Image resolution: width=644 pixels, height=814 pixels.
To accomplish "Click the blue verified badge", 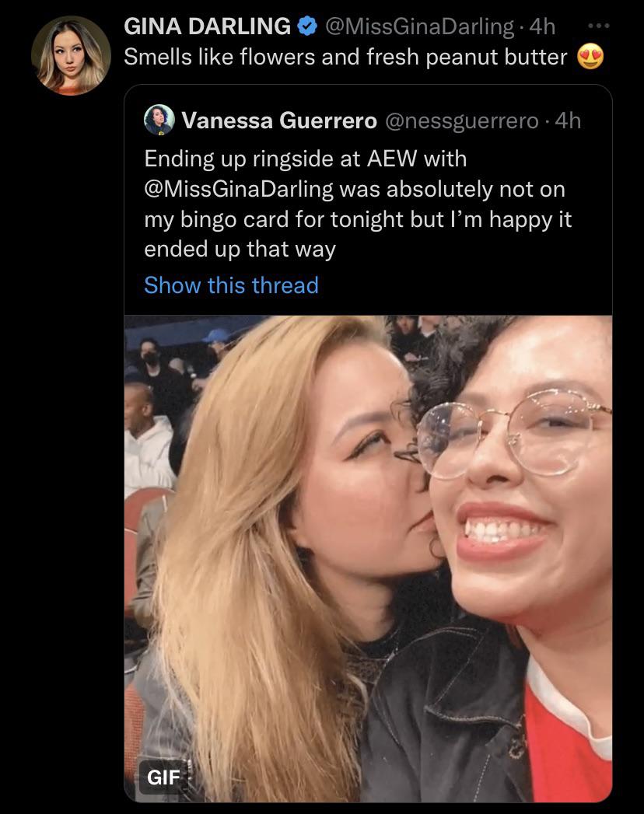I will click(x=307, y=26).
